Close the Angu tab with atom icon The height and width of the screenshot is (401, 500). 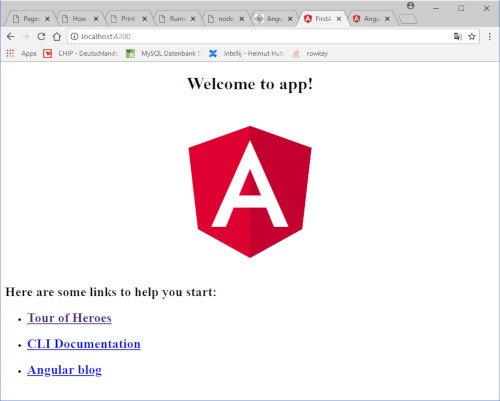(290, 19)
